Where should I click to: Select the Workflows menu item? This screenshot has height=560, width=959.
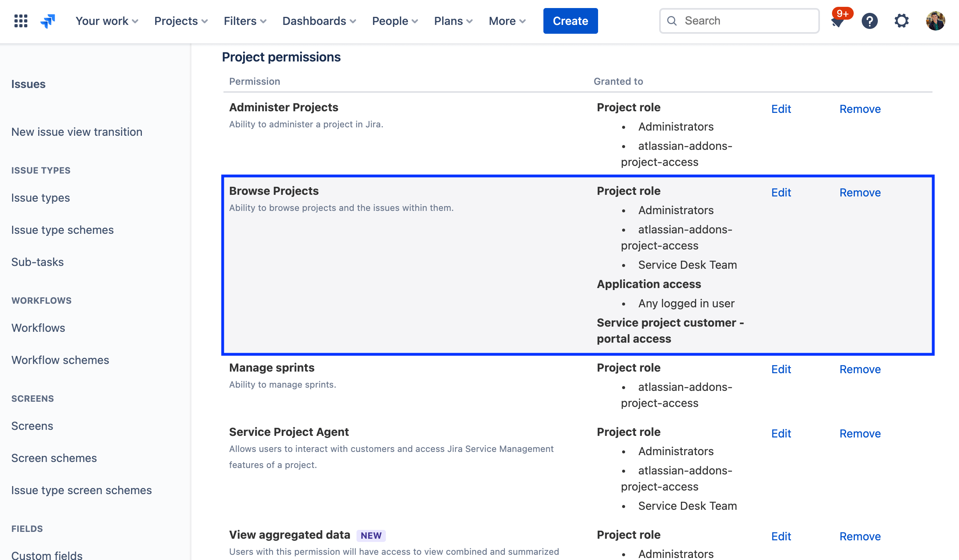tap(38, 327)
